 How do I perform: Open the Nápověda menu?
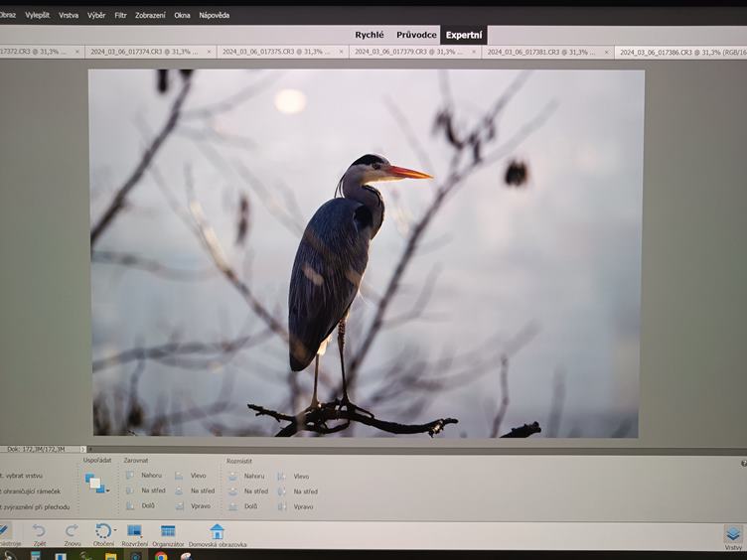point(214,15)
